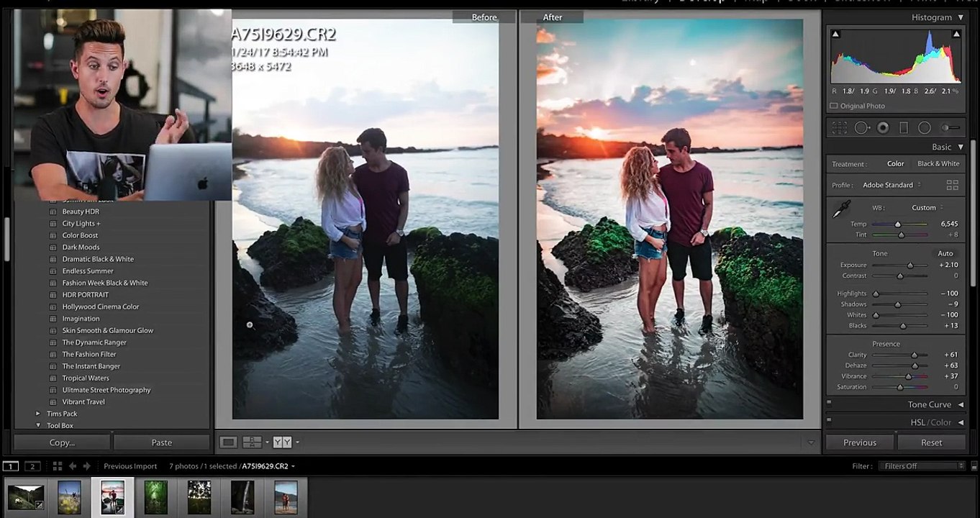The height and width of the screenshot is (518, 980).
Task: Activate the Red Eye Correction tool
Action: tap(883, 128)
